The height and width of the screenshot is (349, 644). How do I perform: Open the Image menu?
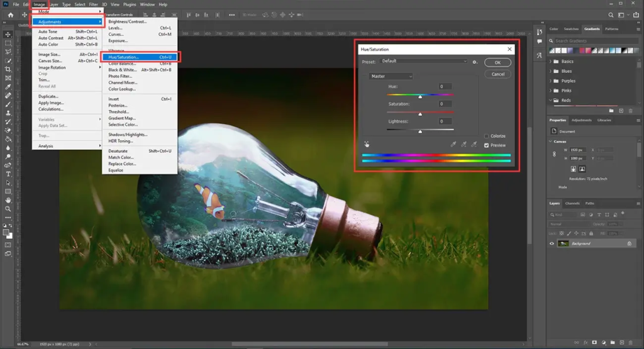point(39,4)
